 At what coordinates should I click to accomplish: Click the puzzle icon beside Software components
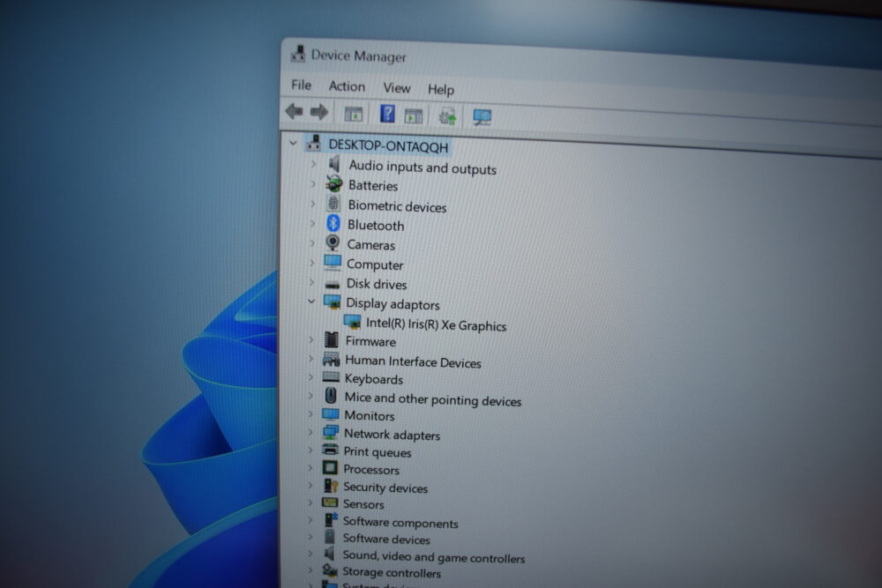(x=331, y=520)
